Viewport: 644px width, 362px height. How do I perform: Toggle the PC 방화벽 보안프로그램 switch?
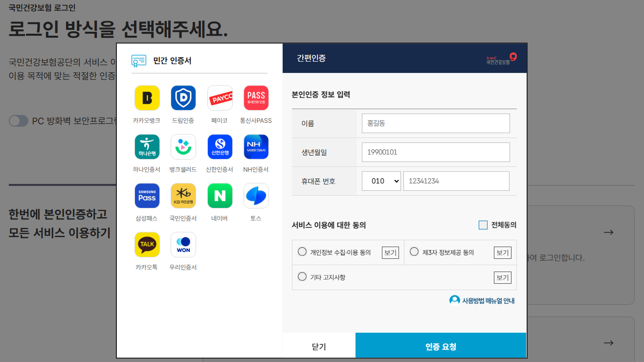coord(19,121)
